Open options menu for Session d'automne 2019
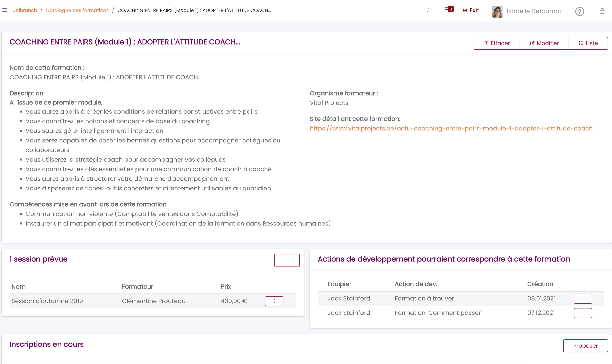Image resolution: width=612 pixels, height=364 pixels. 274,301
